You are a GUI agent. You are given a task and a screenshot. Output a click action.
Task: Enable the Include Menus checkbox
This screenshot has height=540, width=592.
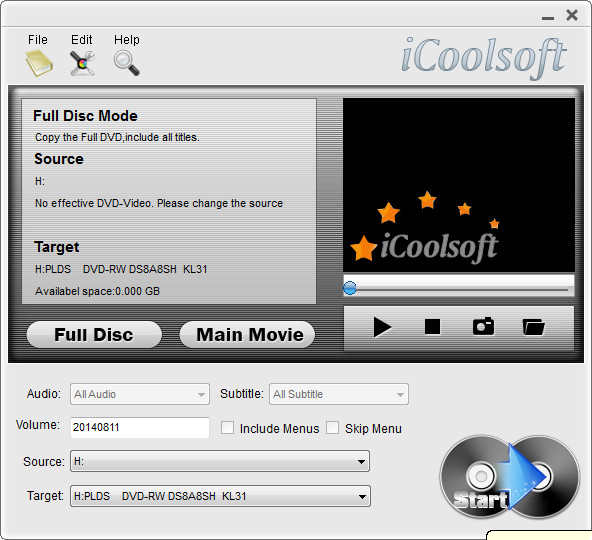(x=227, y=428)
